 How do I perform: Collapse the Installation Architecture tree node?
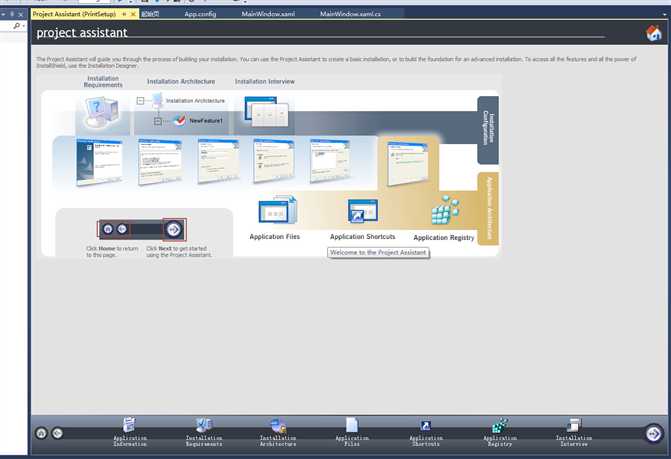(140, 101)
